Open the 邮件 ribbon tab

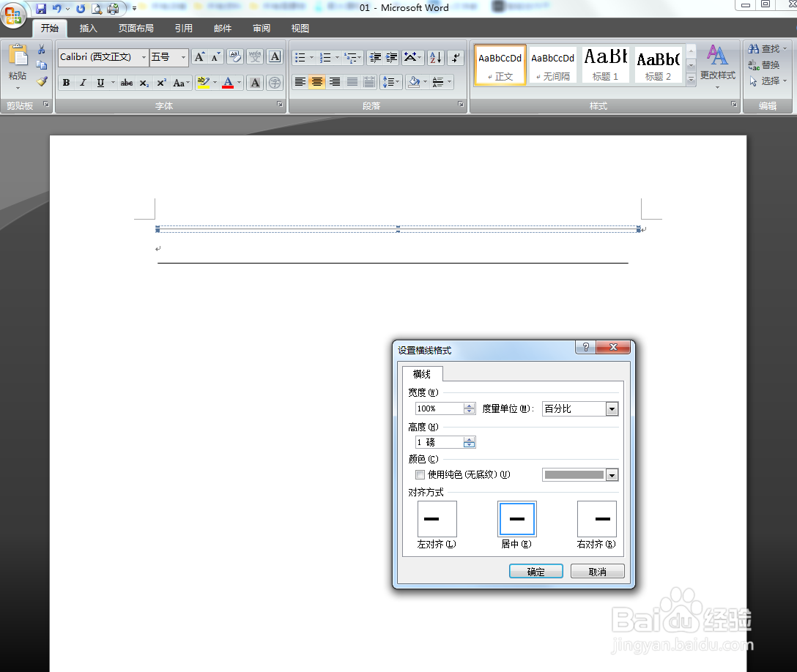point(223,29)
